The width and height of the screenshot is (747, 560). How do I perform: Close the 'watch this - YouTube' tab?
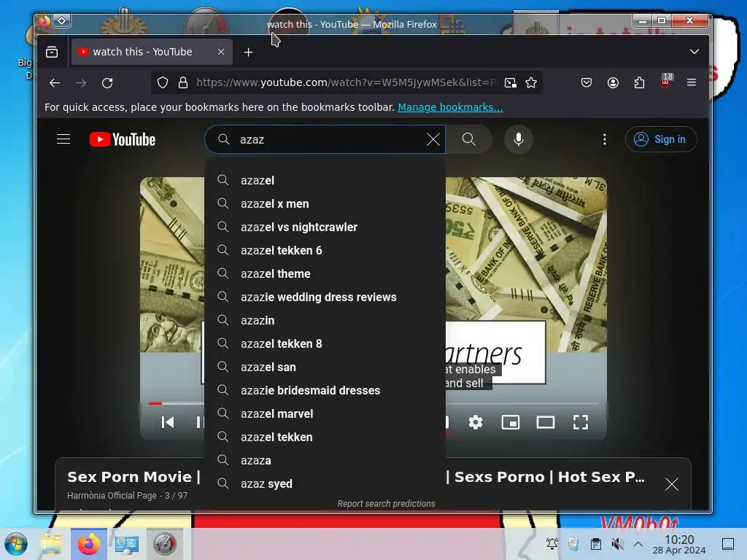pos(221,52)
